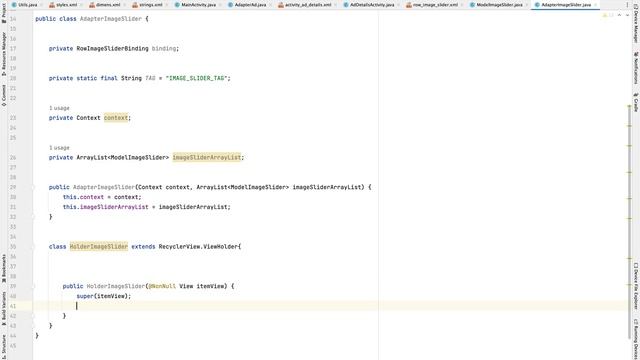640x360 pixels.
Task: Open the Commit tool window
Action: (4, 96)
